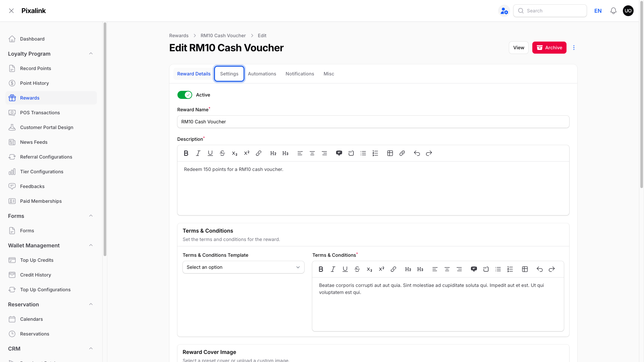The height and width of the screenshot is (362, 644).
Task: Insert table in Description editor toolbar
Action: pyautogui.click(x=390, y=153)
